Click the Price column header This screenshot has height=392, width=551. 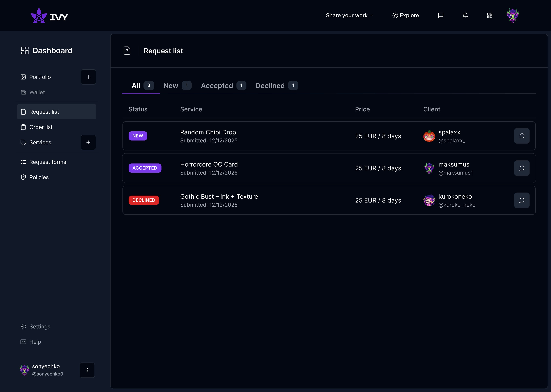click(x=362, y=109)
